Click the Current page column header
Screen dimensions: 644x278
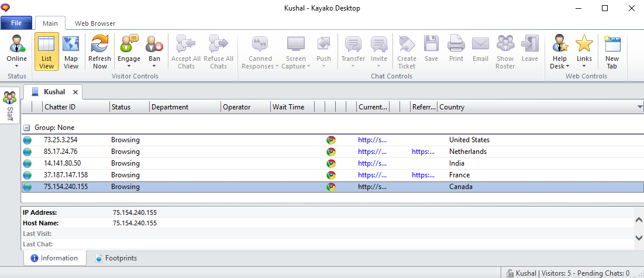[x=373, y=107]
